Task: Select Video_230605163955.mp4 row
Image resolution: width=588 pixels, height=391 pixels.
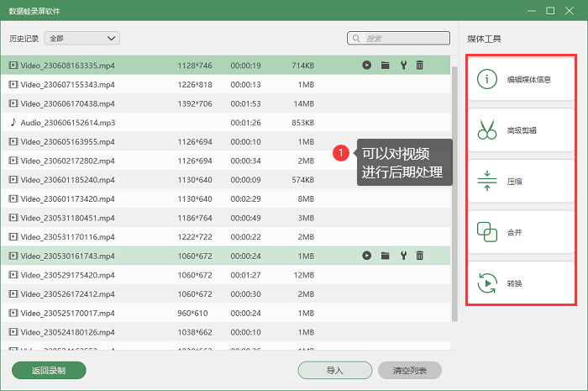Action: point(226,142)
